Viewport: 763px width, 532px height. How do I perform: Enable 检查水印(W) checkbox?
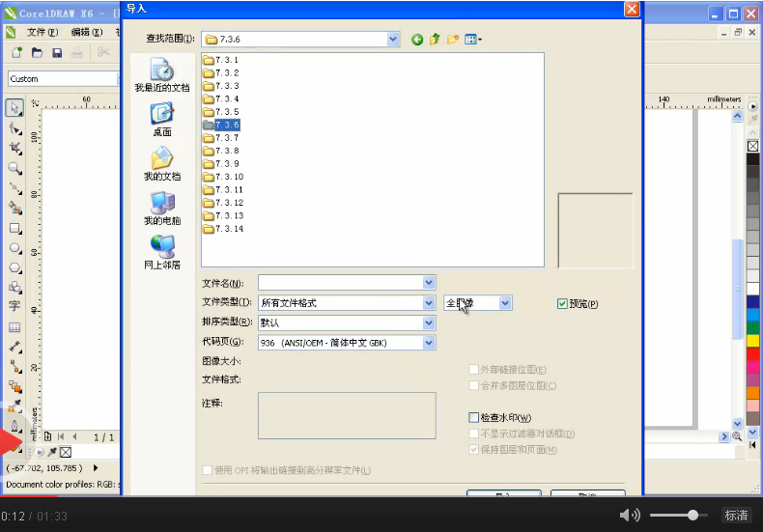tap(473, 417)
